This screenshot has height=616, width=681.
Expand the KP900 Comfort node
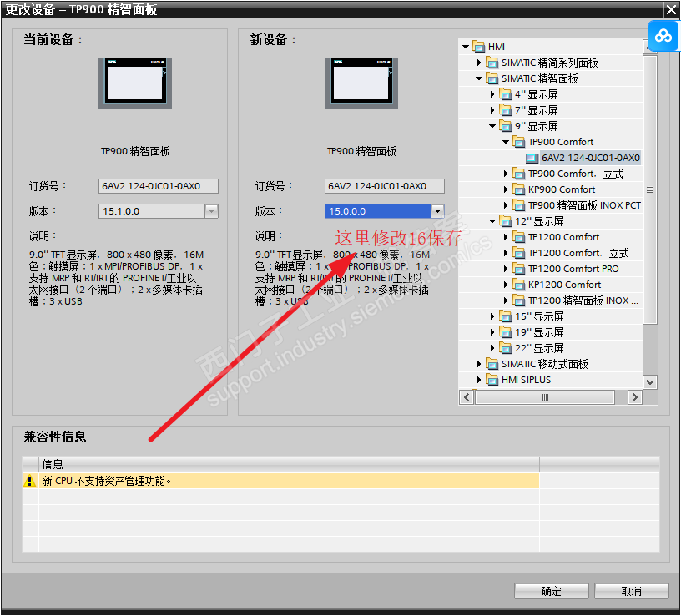coord(506,189)
